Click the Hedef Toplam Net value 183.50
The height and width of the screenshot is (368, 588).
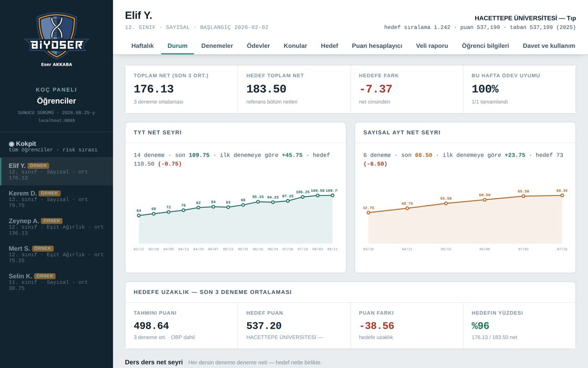[x=266, y=89]
